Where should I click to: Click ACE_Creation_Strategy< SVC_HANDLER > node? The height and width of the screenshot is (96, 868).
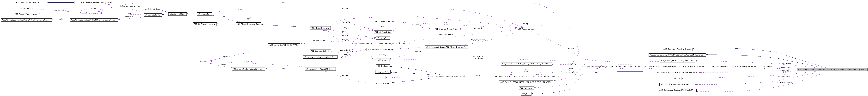pos(677,61)
